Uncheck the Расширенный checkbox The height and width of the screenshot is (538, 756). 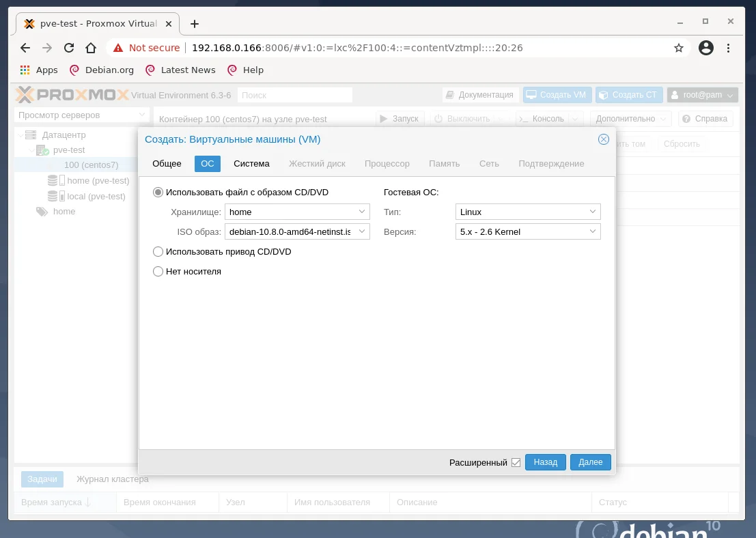[x=516, y=462]
